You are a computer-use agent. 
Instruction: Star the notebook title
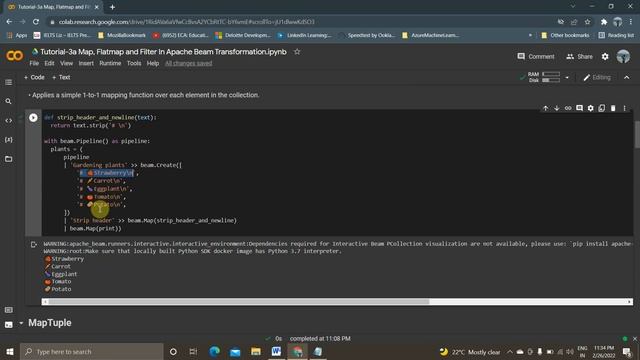point(297,52)
